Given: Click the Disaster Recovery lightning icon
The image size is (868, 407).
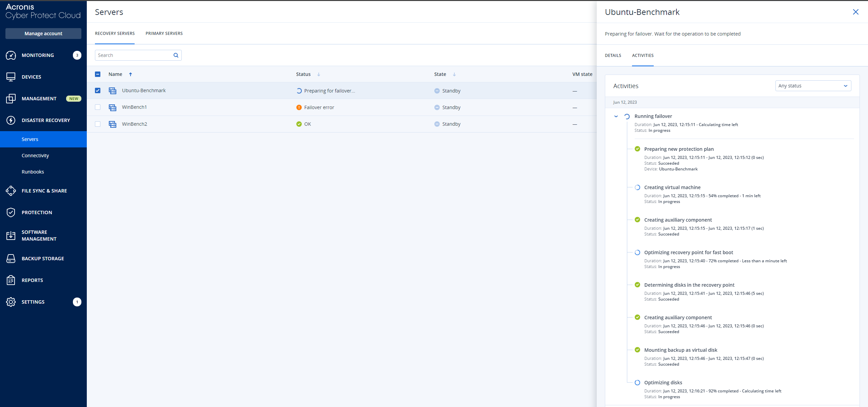Looking at the screenshot, I should [x=11, y=120].
